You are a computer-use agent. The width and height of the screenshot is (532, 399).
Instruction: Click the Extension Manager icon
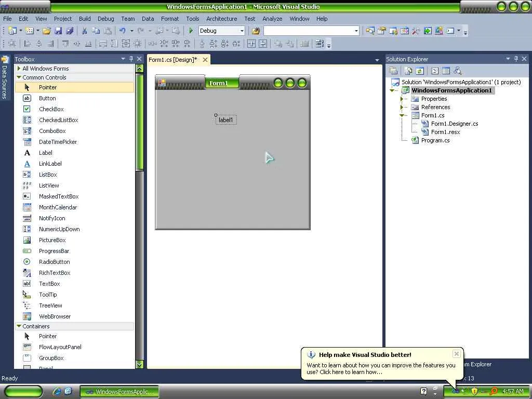coord(438,31)
